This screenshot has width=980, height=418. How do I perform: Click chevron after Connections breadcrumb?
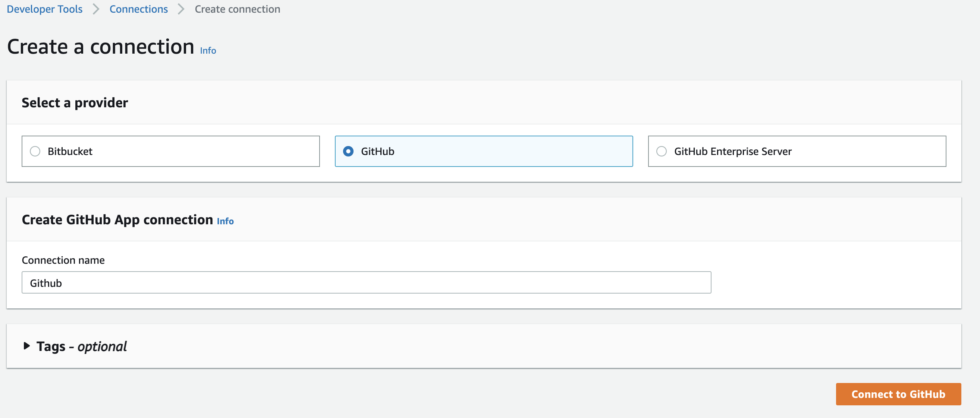coord(182,9)
